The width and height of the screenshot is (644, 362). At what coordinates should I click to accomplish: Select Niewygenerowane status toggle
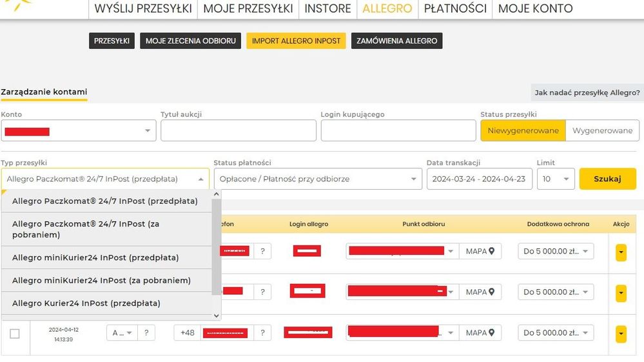point(523,130)
